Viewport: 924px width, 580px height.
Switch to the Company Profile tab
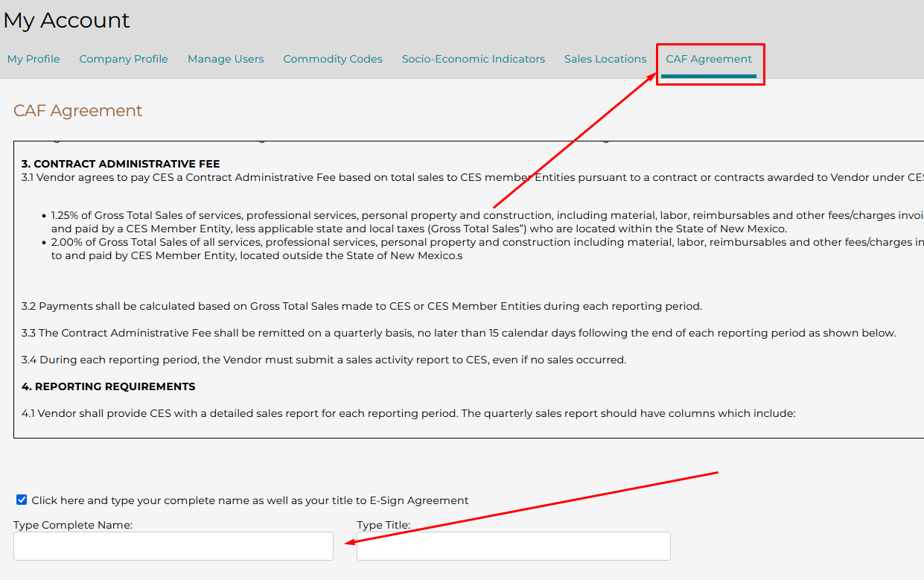click(124, 59)
